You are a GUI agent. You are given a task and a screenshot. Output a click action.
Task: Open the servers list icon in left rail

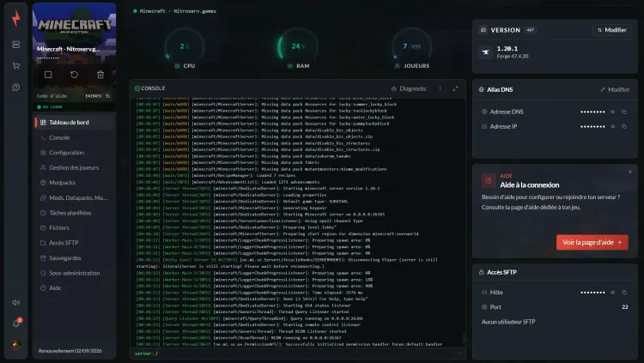tap(16, 45)
